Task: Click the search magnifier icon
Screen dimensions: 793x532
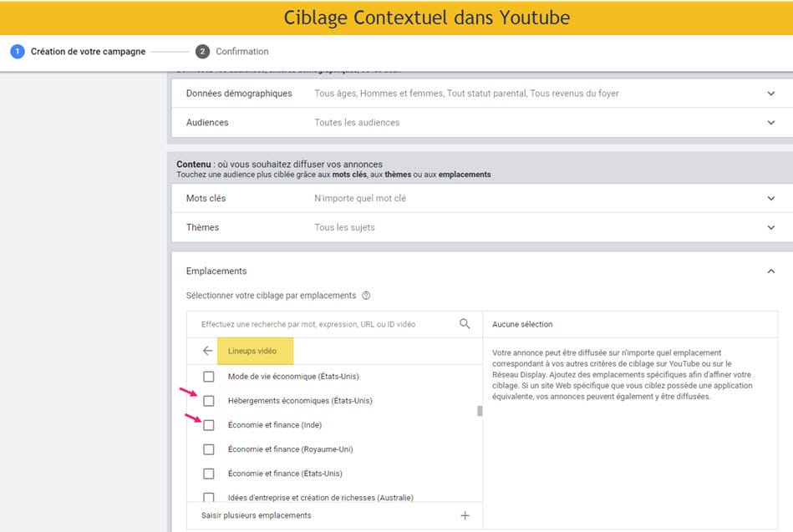Action: tap(465, 324)
